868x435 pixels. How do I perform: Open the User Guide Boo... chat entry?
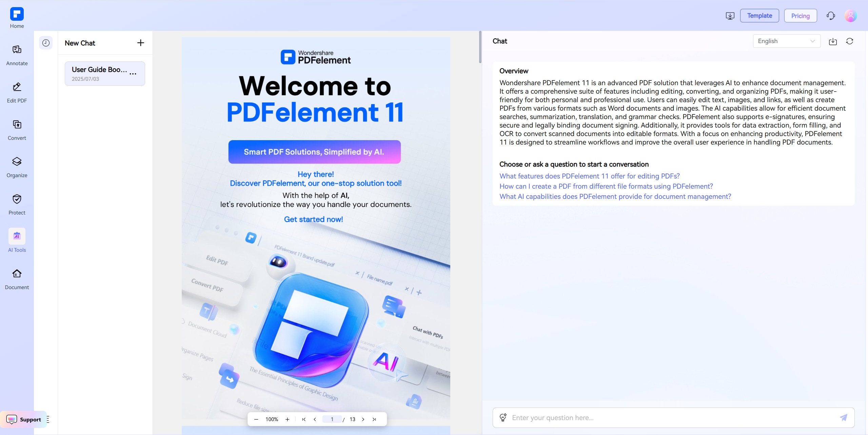tap(105, 74)
